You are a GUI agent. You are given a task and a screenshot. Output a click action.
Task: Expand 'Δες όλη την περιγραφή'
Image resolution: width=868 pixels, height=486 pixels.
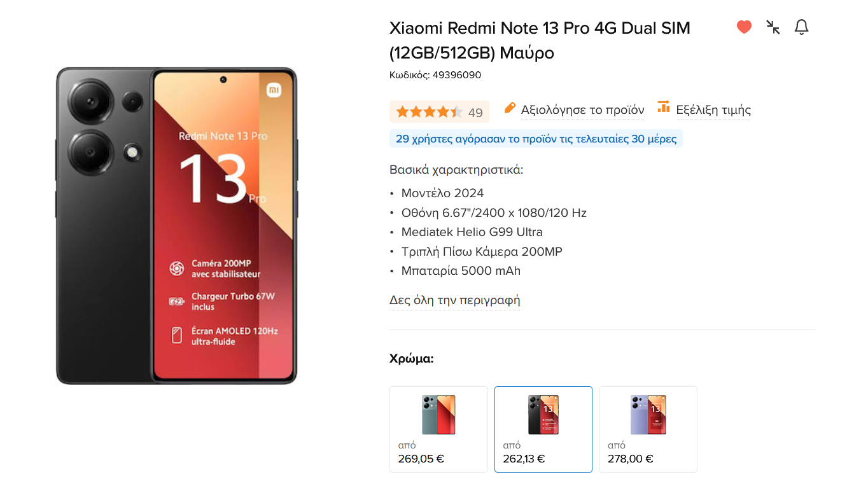tap(455, 300)
